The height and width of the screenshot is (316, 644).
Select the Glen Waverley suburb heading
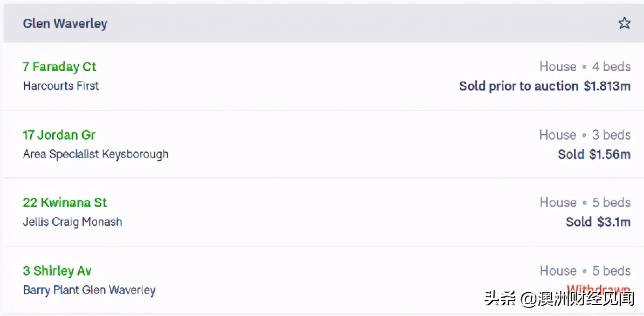click(x=65, y=24)
